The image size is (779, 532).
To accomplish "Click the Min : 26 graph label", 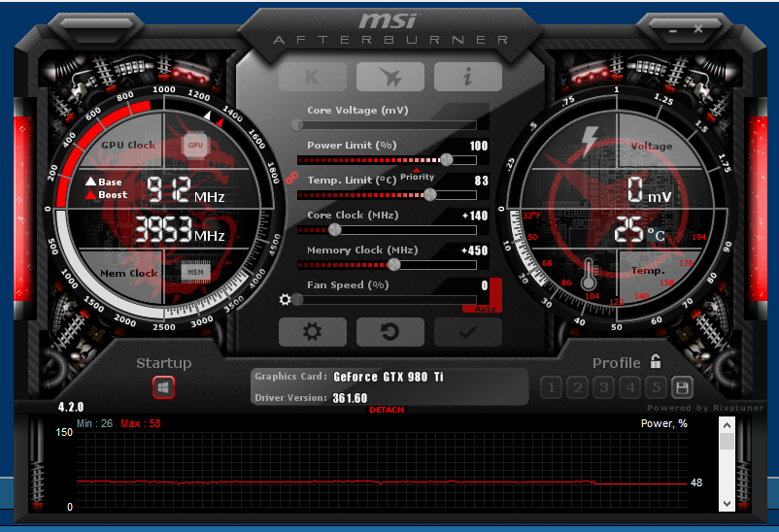I will pos(94,423).
